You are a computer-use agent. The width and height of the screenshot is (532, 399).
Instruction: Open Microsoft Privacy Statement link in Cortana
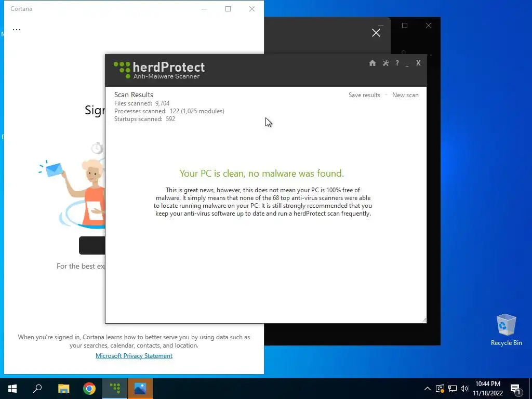pos(134,355)
